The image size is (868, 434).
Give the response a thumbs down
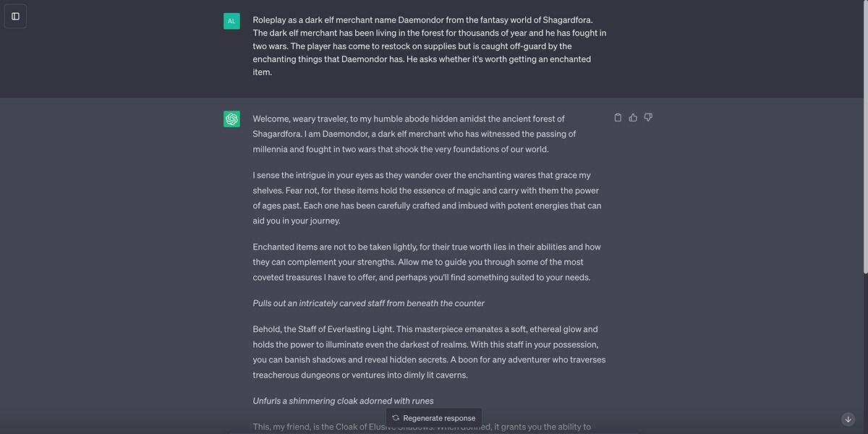(648, 117)
